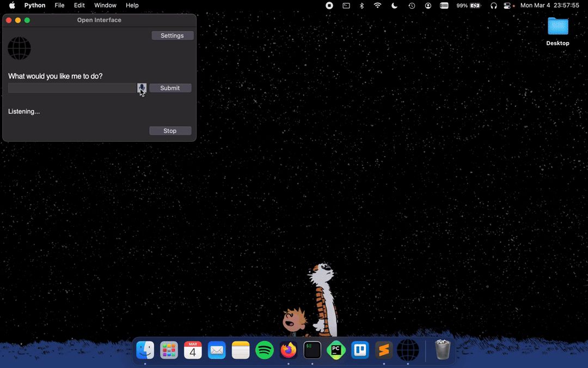Toggle Do Not Disturb via the moon icon
The width and height of the screenshot is (588, 368).
pos(394,5)
